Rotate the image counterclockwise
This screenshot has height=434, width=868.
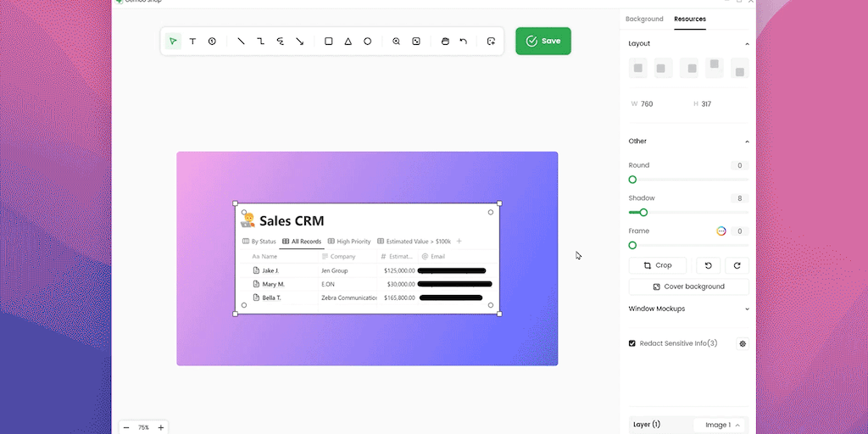[708, 265]
